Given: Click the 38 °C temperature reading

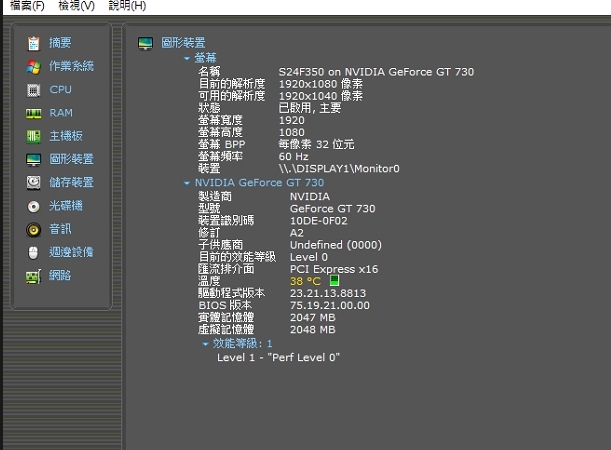Looking at the screenshot, I should (305, 281).
